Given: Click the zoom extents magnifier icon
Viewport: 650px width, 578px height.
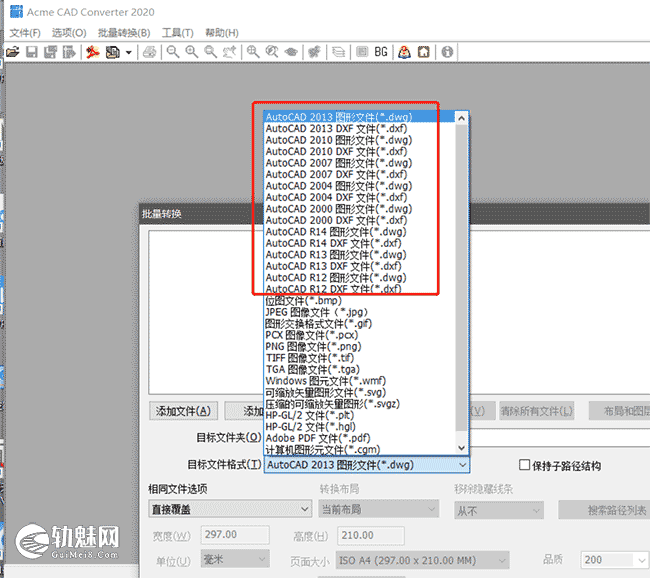Looking at the screenshot, I should pyautogui.click(x=253, y=52).
